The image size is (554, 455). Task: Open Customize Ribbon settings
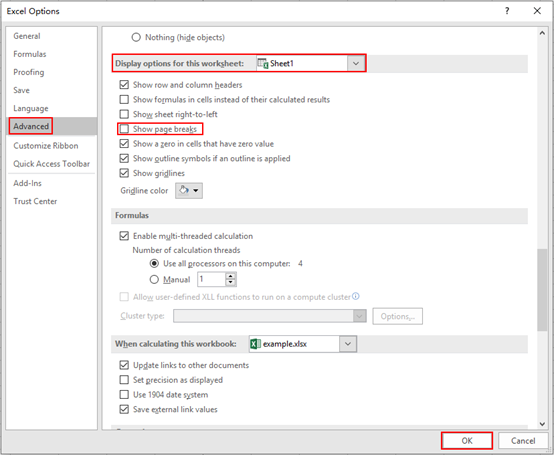click(46, 146)
